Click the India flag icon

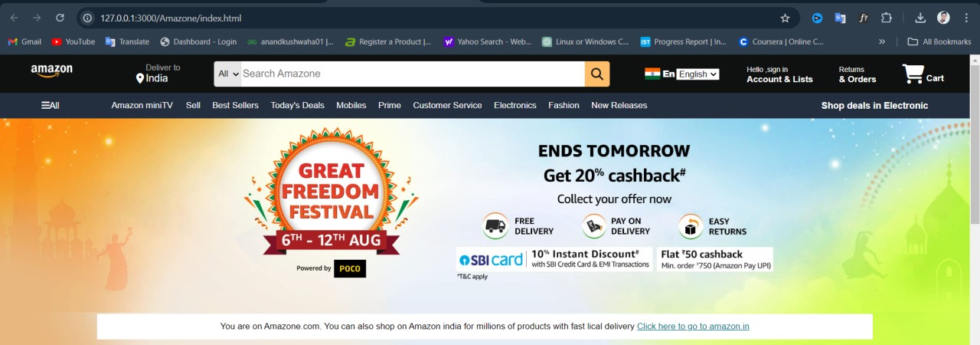652,74
